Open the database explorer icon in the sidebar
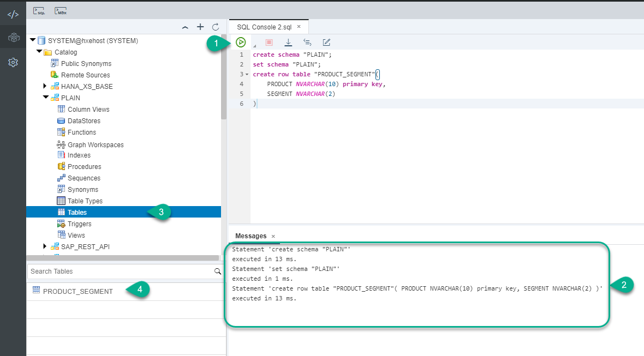This screenshot has width=644, height=356. click(x=14, y=37)
